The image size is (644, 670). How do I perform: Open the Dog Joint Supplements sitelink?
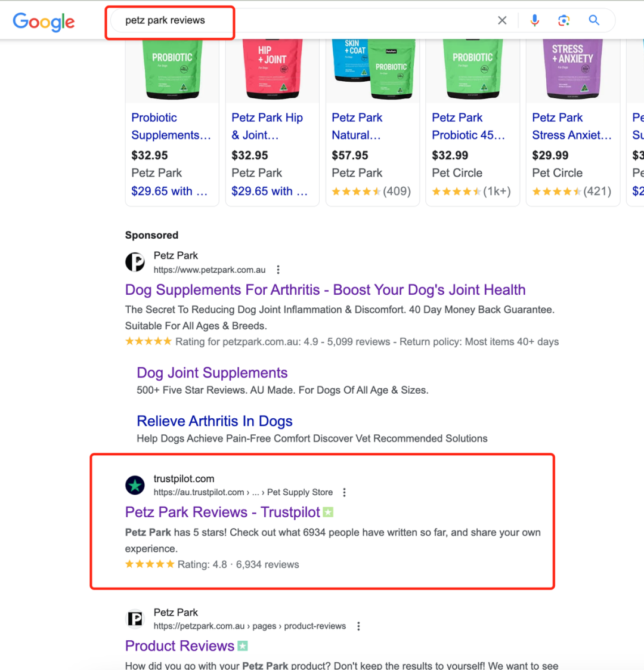coord(212,373)
